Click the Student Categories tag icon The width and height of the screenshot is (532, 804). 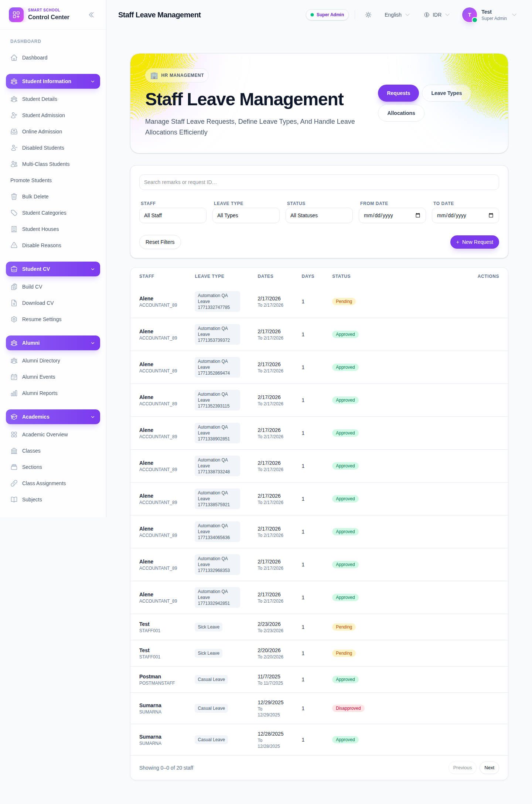tap(14, 213)
